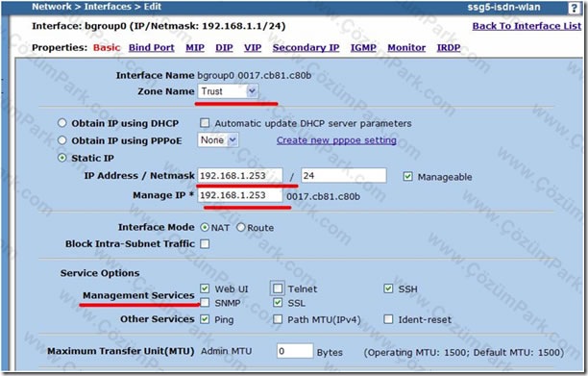Focus the Manage IP text field
The height and width of the screenshot is (376, 588).
tap(240, 195)
